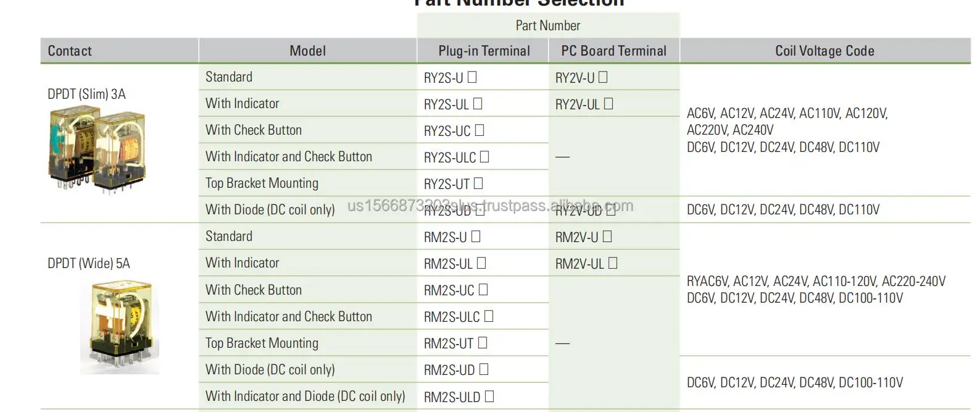Click the square box after RM2S-ULD

[x=489, y=397]
